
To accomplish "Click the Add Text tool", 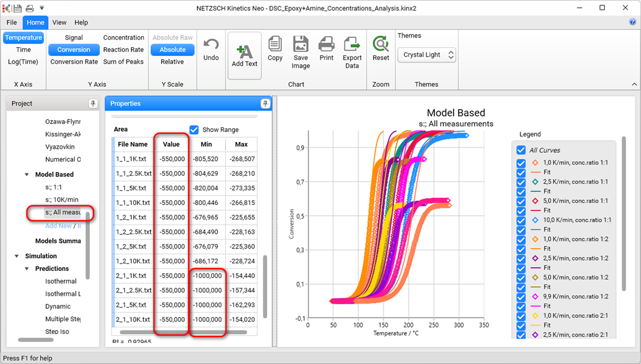I will [x=245, y=55].
